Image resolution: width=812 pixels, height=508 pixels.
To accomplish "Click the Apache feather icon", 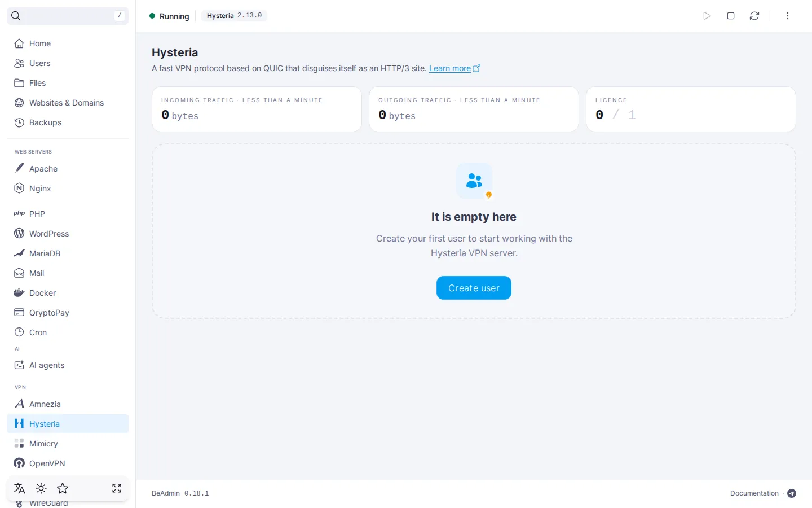I will [19, 168].
